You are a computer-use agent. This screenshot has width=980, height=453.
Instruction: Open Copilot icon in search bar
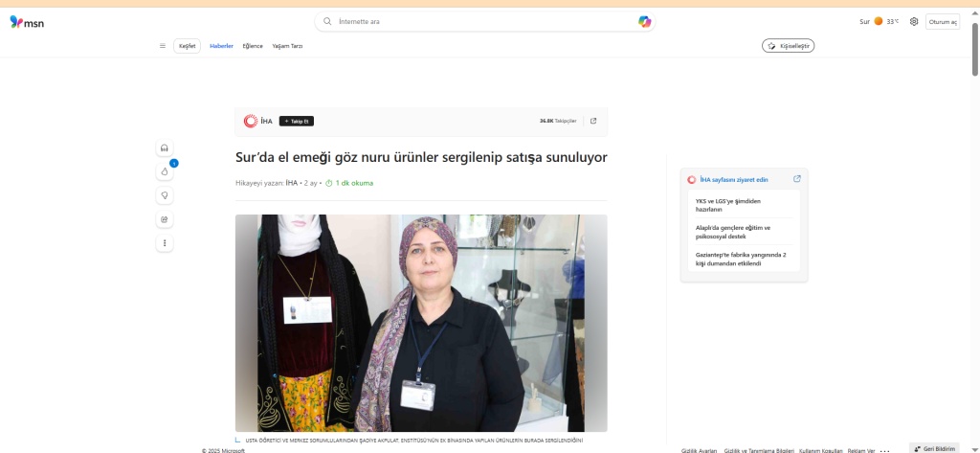[645, 21]
